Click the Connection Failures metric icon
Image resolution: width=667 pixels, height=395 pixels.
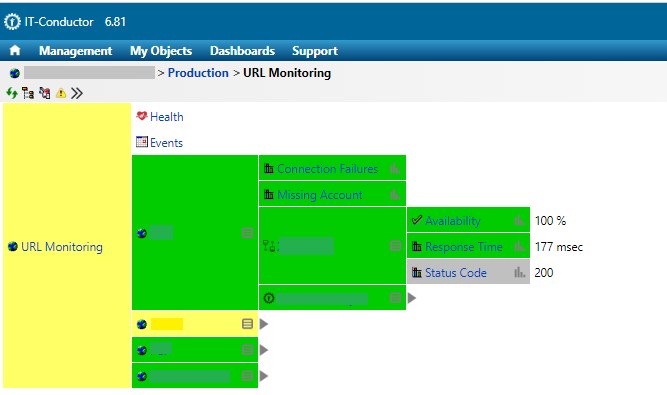(x=268, y=168)
